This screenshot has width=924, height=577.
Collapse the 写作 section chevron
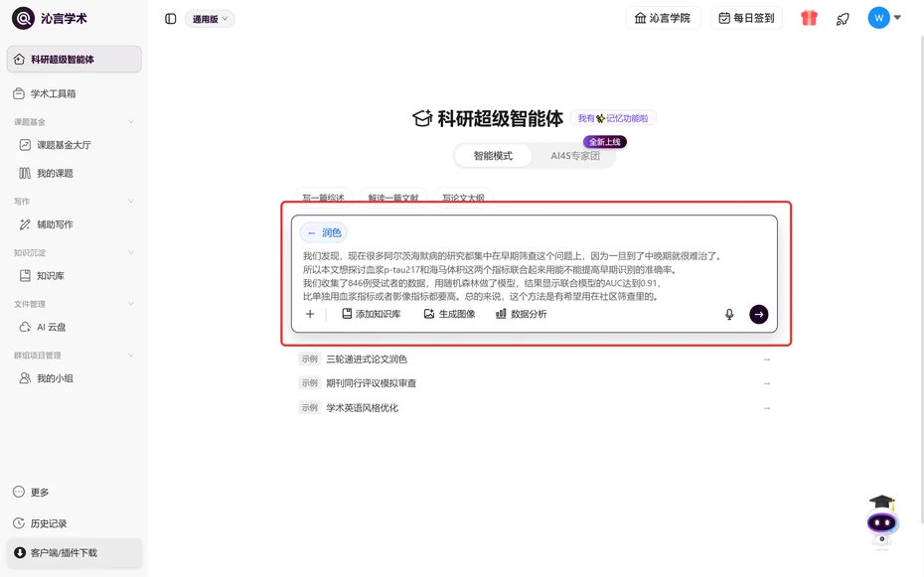click(131, 202)
